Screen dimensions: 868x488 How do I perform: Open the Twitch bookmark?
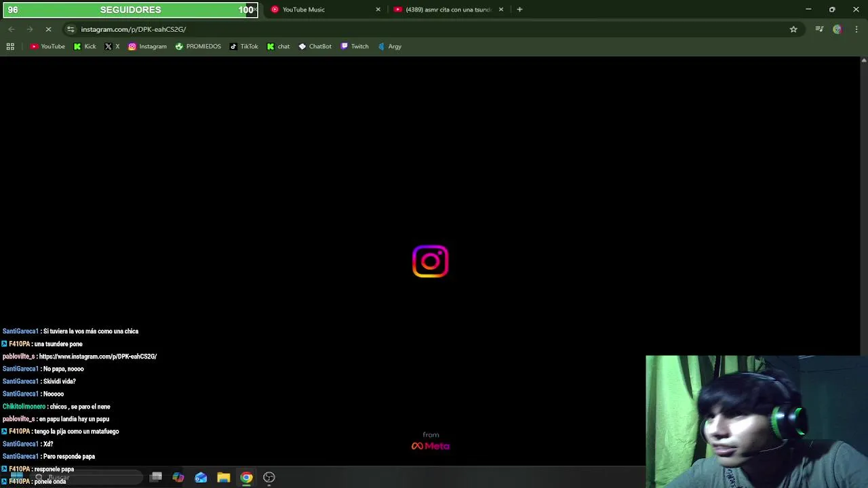click(x=355, y=46)
